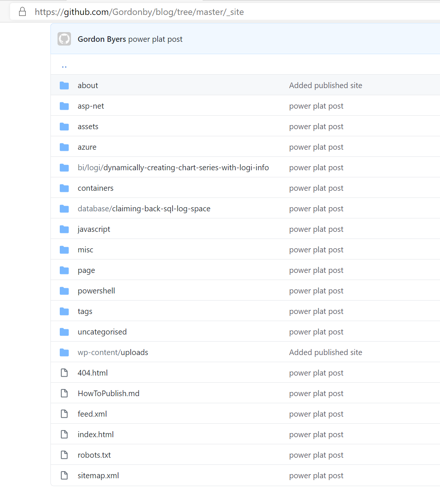This screenshot has height=504, width=440.
Task: Click the latest commit message power plat post
Action: click(155, 39)
